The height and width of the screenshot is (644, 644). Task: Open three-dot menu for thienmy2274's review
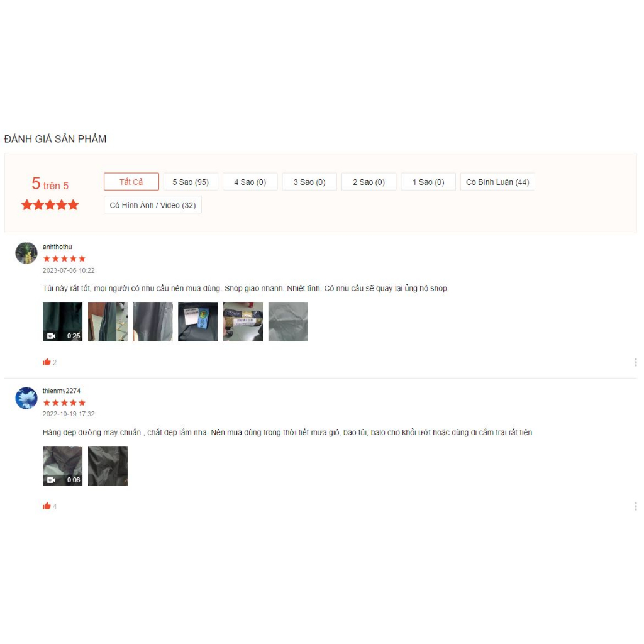tap(635, 506)
